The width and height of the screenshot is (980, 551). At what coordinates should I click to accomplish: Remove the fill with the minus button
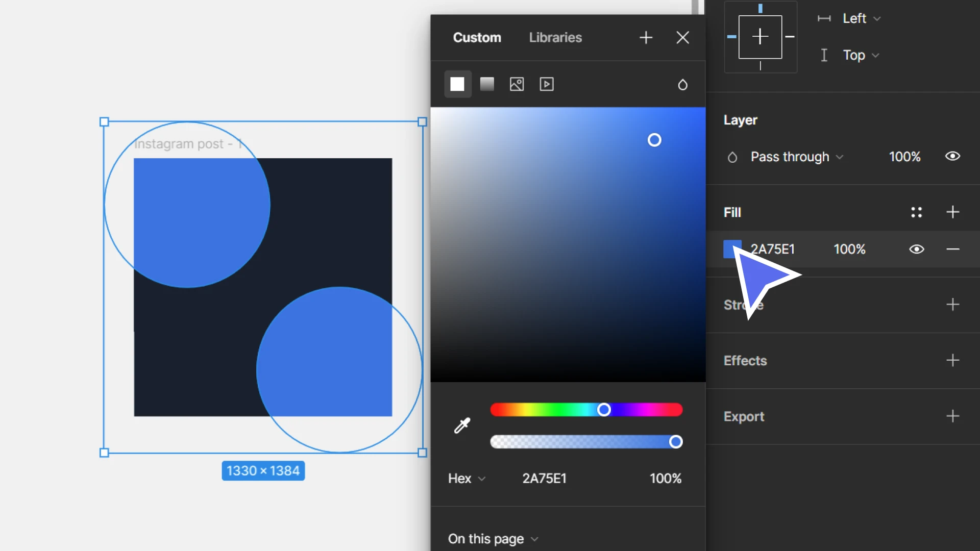point(953,249)
